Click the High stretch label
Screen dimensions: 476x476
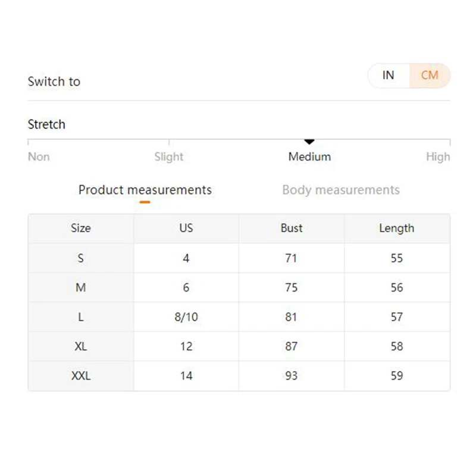tap(438, 157)
